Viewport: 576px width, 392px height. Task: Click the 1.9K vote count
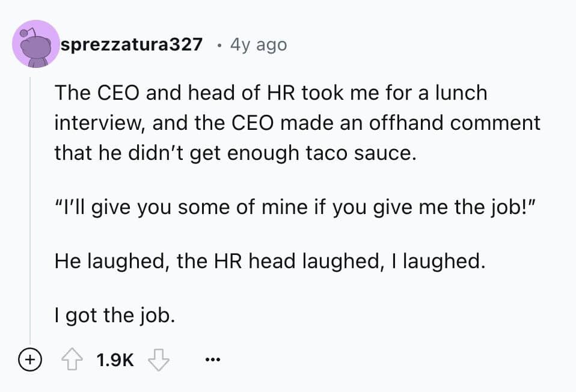[115, 361]
